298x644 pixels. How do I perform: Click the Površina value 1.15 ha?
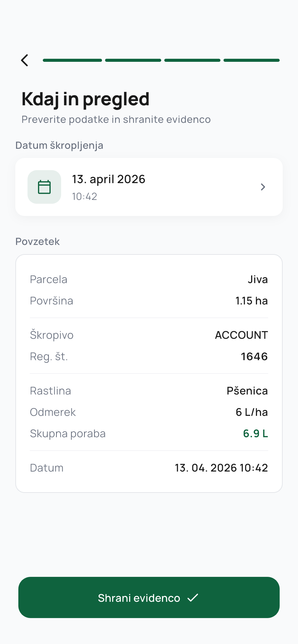251,301
